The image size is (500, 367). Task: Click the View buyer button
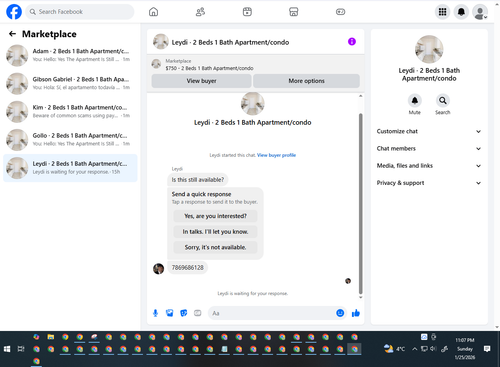pyautogui.click(x=201, y=81)
